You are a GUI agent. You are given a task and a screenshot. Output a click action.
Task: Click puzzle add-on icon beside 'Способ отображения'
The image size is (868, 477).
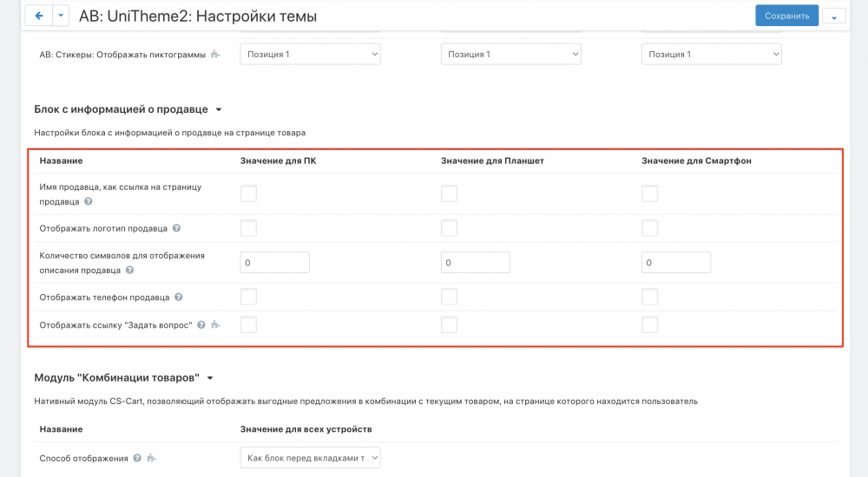[151, 458]
